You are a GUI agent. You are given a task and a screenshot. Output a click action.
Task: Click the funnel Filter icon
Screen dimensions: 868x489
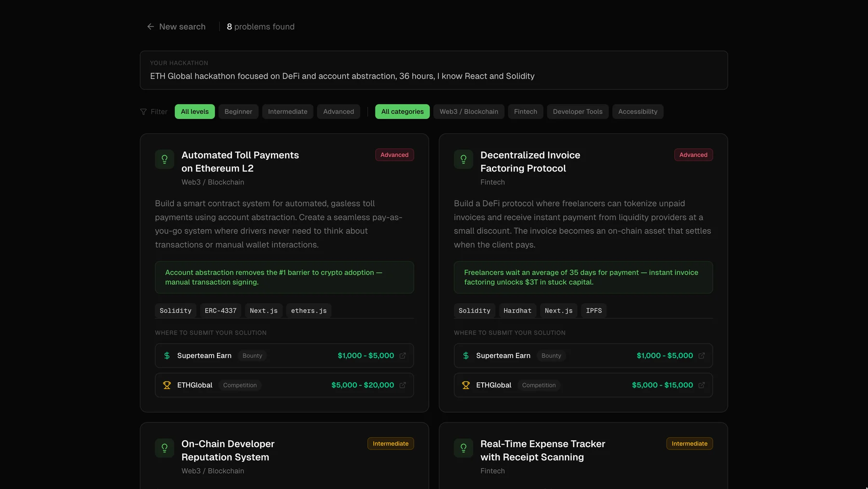[x=143, y=112]
